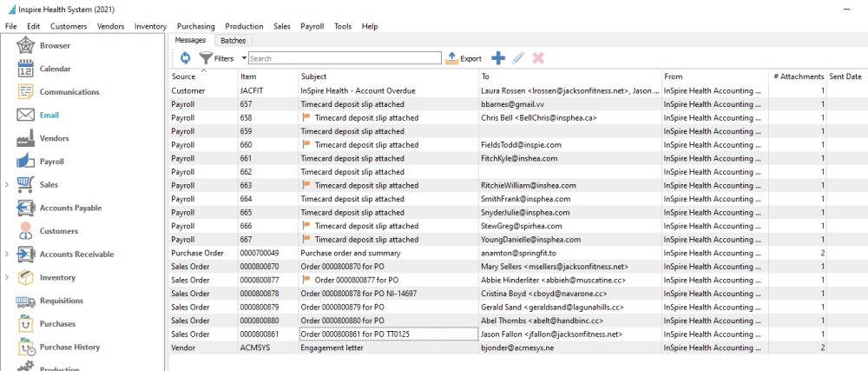Switch to the Batches tab
This screenshot has height=371, width=868.
233,41
